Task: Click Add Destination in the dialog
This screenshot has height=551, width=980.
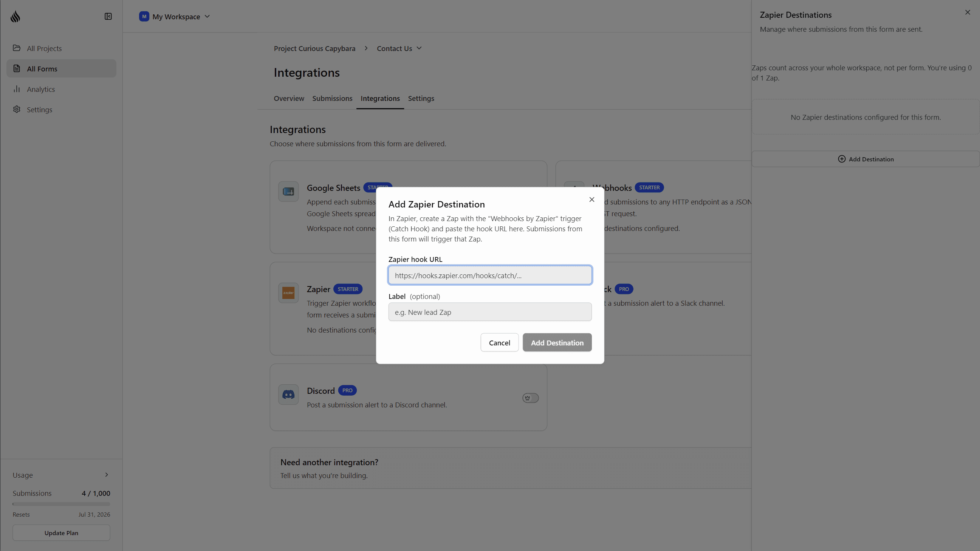Action: pyautogui.click(x=557, y=342)
